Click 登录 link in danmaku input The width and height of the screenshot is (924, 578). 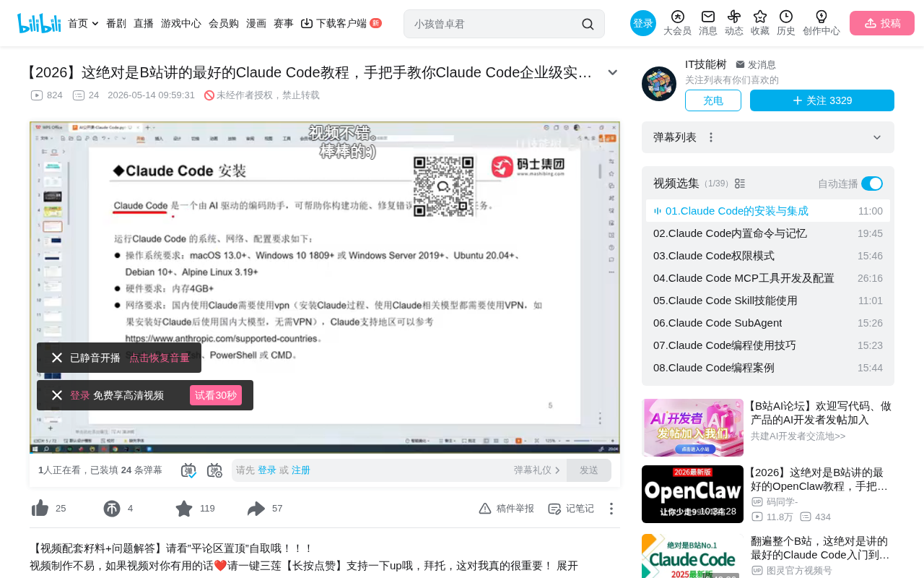click(x=267, y=470)
